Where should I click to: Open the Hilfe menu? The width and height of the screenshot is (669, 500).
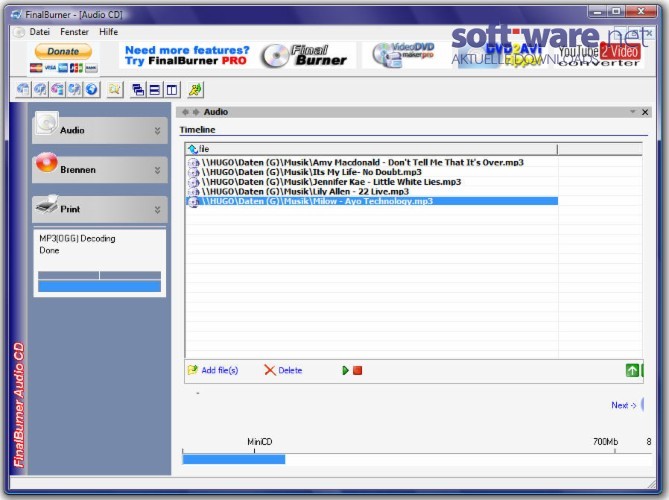click(108, 32)
